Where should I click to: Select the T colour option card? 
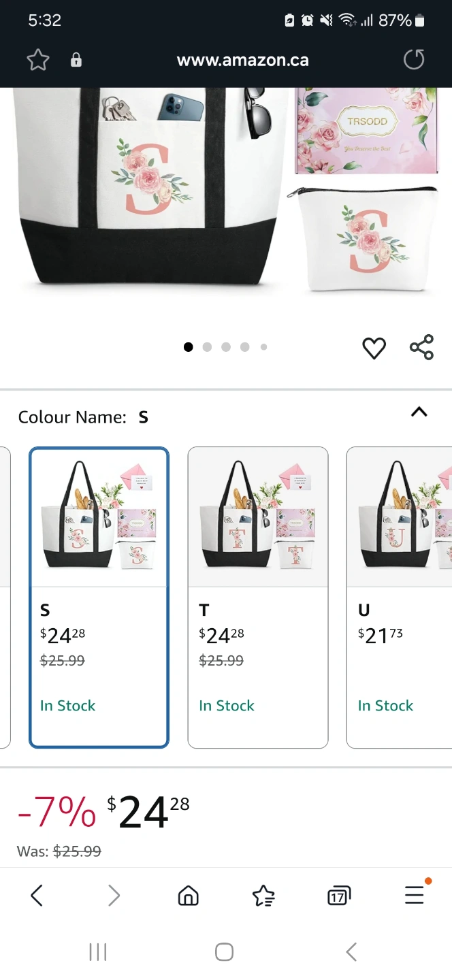coord(257,597)
